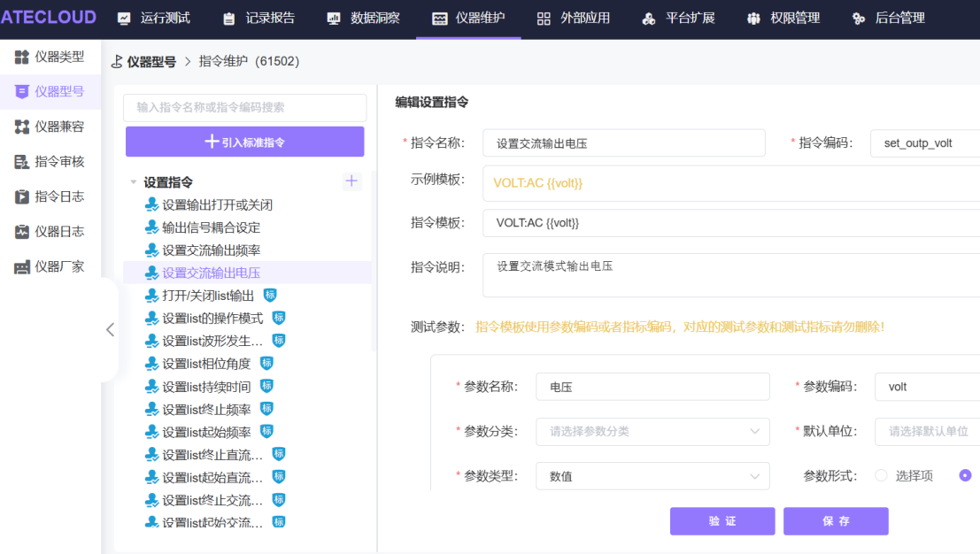The height and width of the screenshot is (554, 980).
Task: Click the 仪器日志 sidebar icon
Action: point(22,232)
